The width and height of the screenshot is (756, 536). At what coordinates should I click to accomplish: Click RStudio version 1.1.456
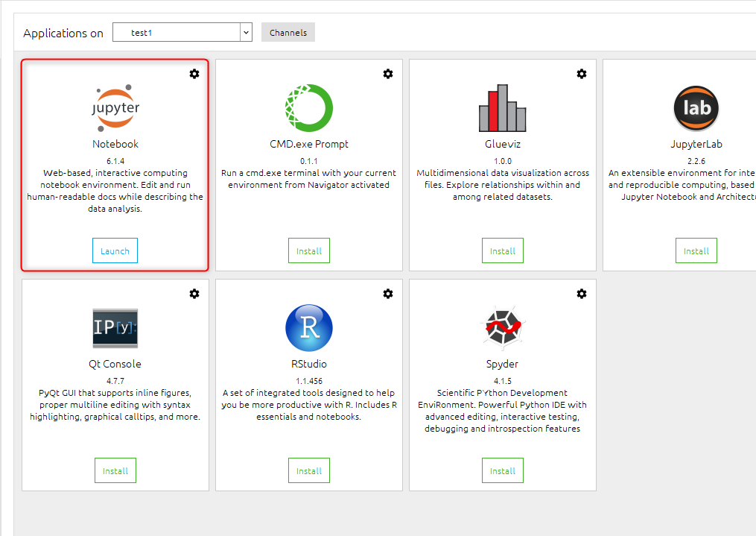tap(309, 381)
